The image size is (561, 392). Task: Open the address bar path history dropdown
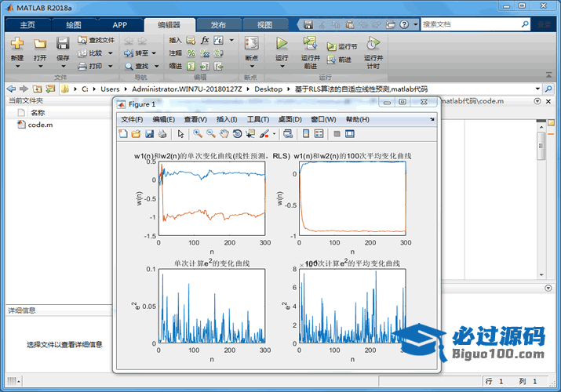537,89
